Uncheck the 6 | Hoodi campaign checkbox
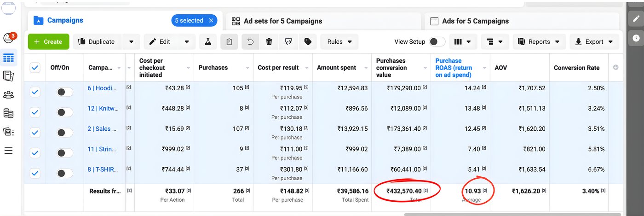Image resolution: width=644 pixels, height=216 pixels. point(35,92)
